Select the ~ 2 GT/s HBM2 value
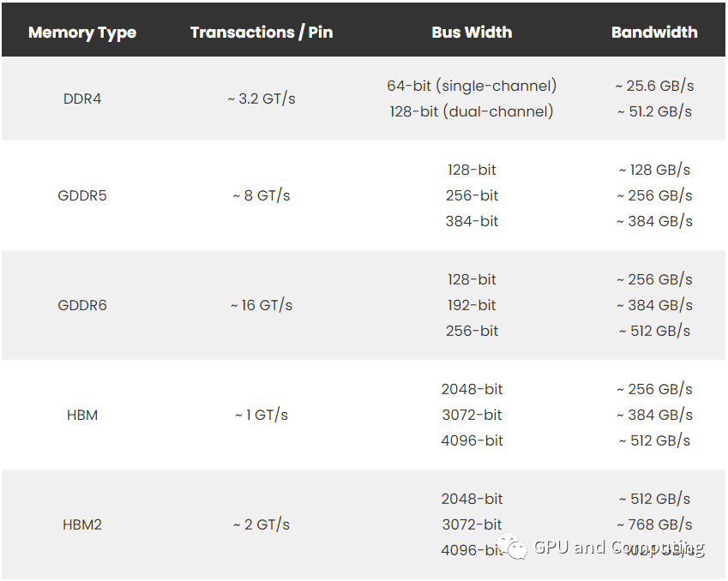The image size is (728, 581). tap(262, 524)
